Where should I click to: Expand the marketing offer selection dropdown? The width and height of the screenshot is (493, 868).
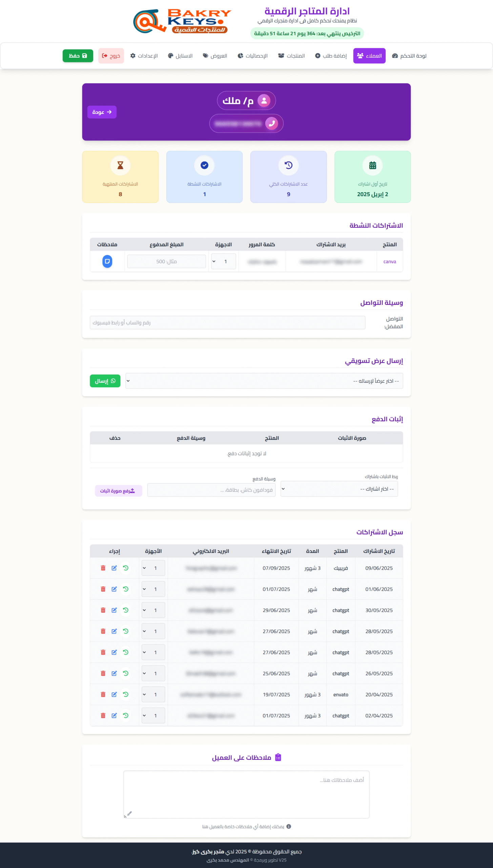264,381
